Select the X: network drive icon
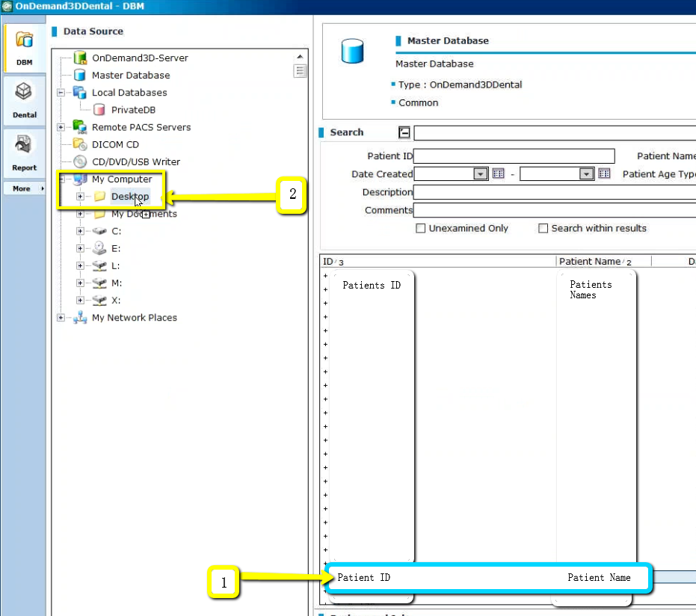 click(x=99, y=300)
